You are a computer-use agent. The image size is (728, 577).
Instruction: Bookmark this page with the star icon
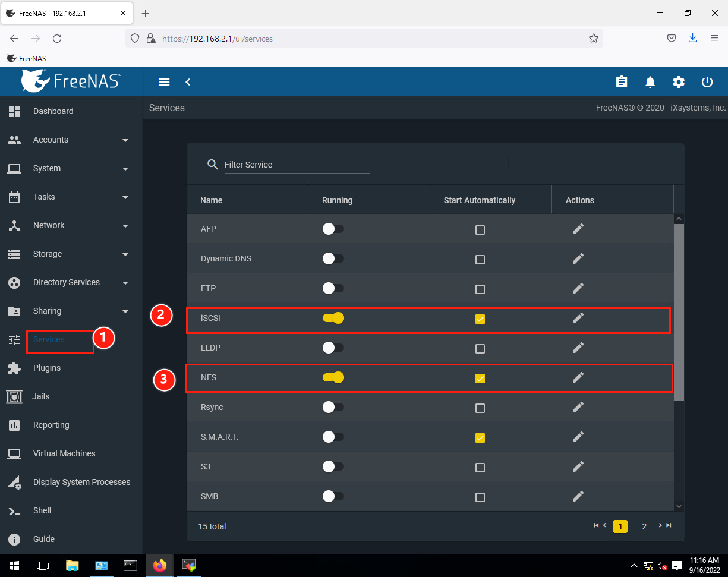click(x=593, y=39)
